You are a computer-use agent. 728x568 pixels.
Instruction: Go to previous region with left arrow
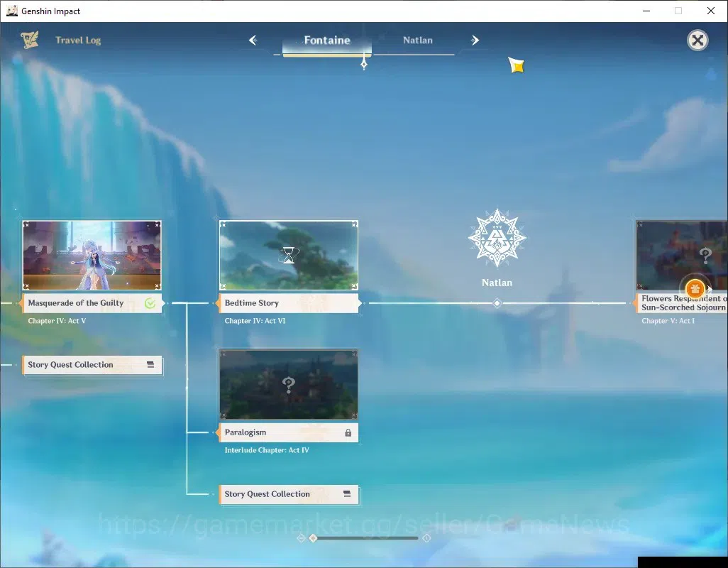click(253, 40)
